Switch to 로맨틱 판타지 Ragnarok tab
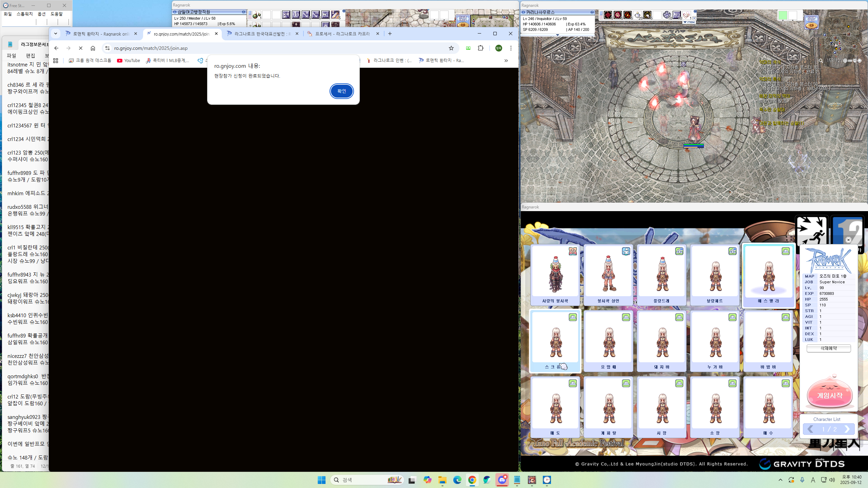868x488 pixels. click(x=101, y=34)
